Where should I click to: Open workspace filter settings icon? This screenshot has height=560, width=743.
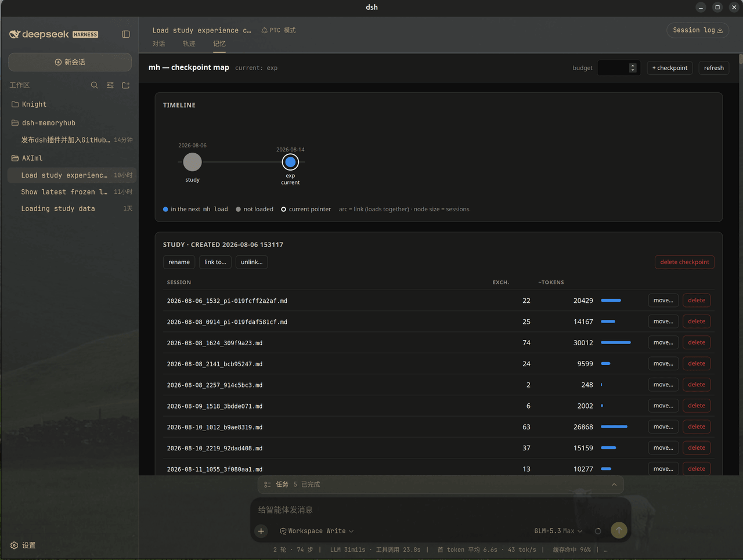click(110, 85)
